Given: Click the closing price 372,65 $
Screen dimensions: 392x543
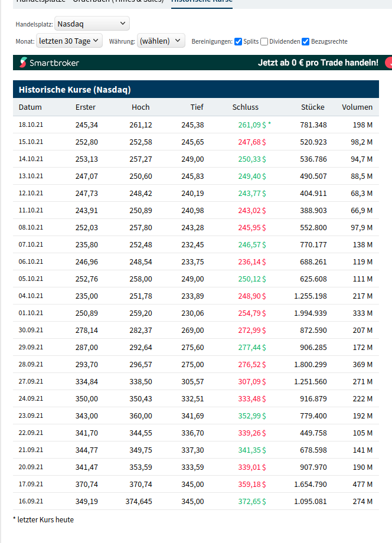Looking at the screenshot, I should click(251, 501).
